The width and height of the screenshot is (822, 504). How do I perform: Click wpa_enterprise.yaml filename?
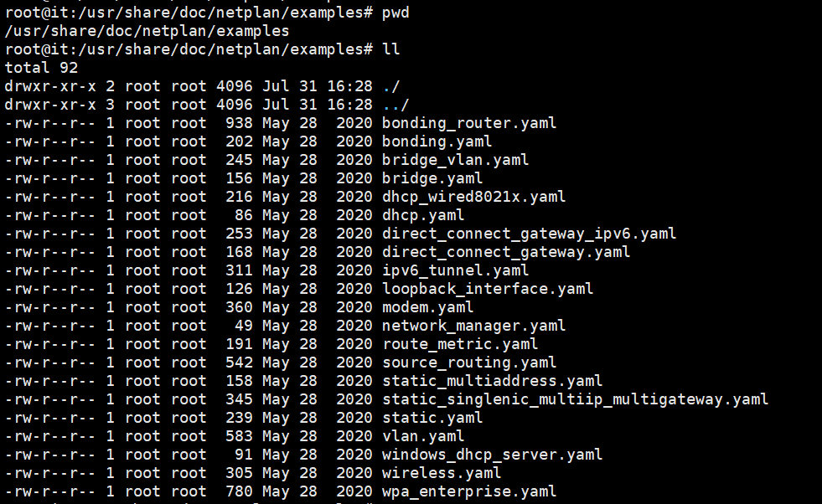[x=469, y=491]
